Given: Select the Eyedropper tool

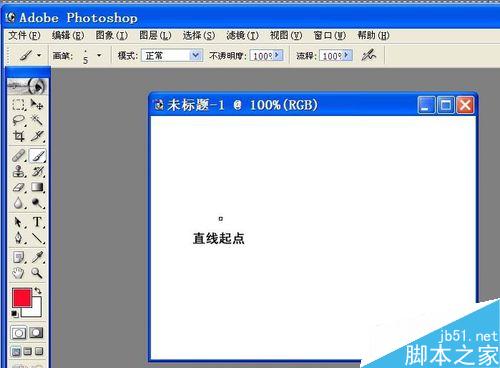Looking at the screenshot, I should click(37, 257).
